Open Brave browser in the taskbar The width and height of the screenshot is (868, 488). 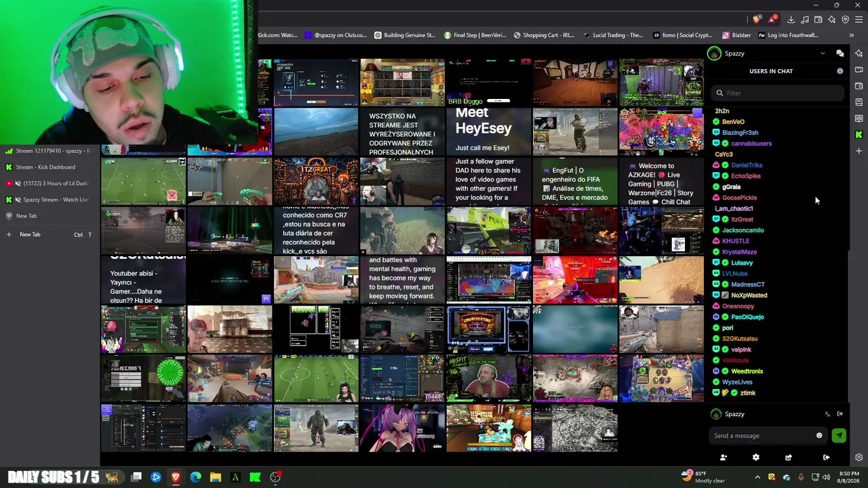click(176, 477)
